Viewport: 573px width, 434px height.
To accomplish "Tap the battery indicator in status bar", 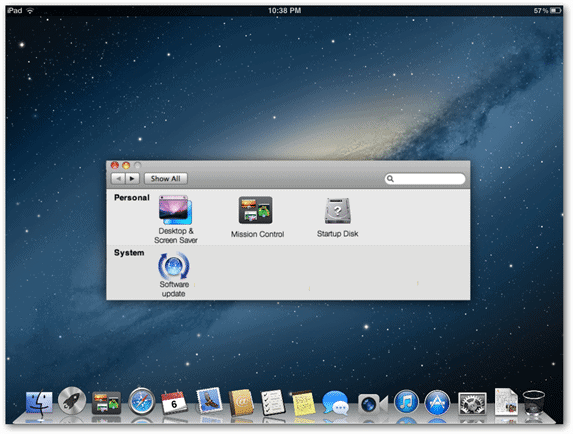I will (x=556, y=11).
